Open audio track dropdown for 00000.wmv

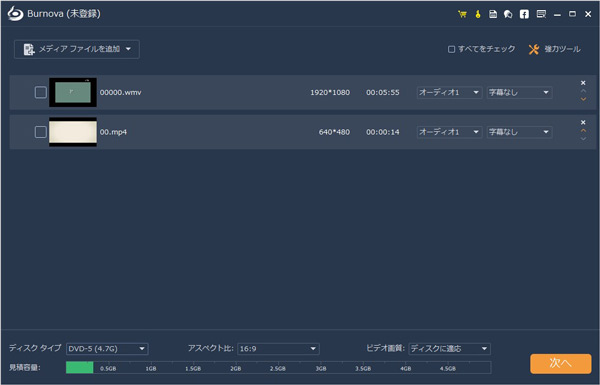(449, 92)
